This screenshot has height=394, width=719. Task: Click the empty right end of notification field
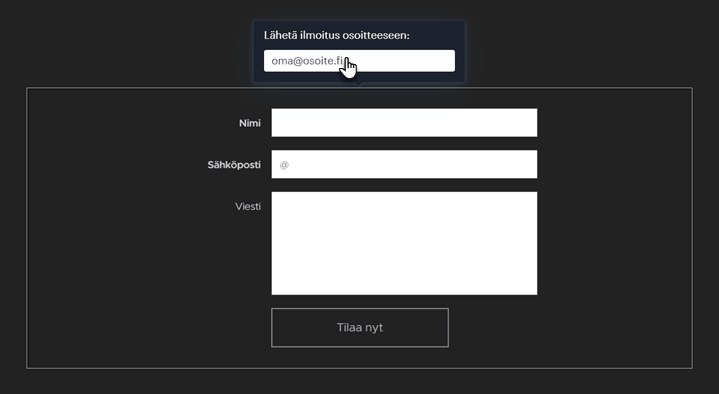[x=413, y=61]
